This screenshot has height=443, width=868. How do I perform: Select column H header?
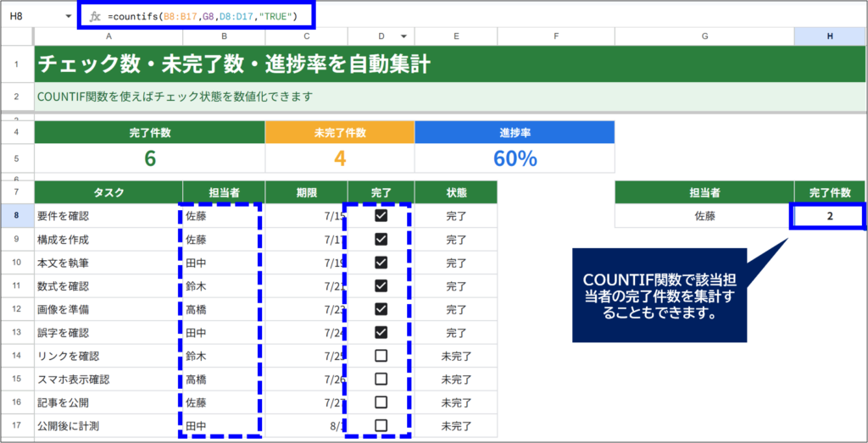[x=830, y=36]
